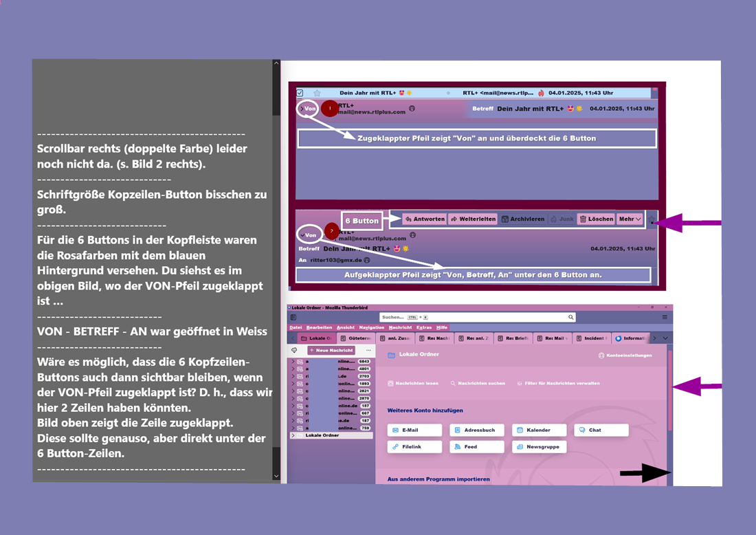
Task: Switch to the Lokale O tab
Action: point(316,338)
